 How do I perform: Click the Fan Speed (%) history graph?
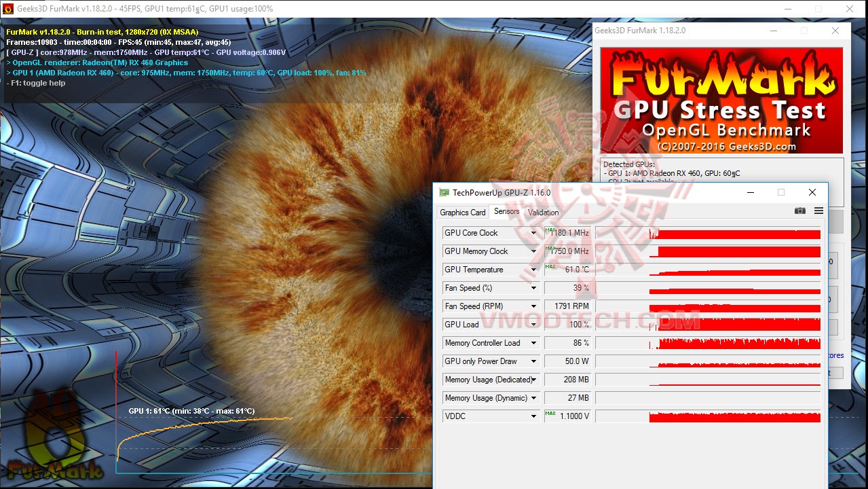(708, 288)
